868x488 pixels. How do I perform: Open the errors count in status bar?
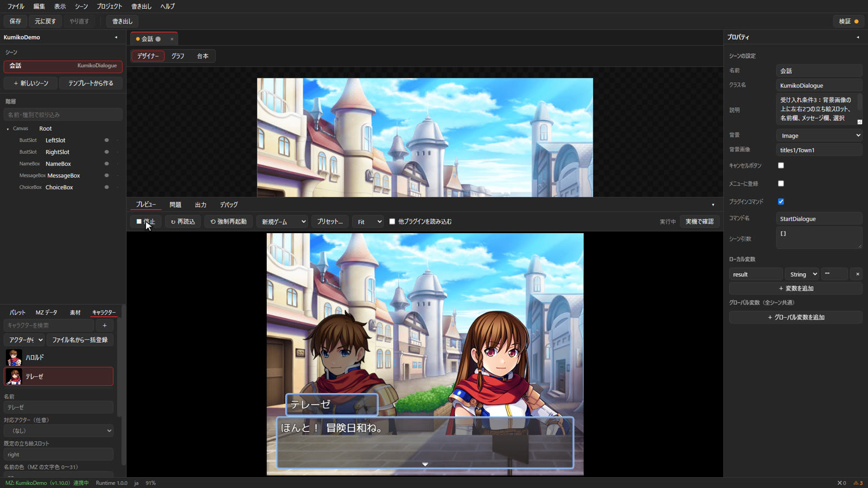click(841, 483)
